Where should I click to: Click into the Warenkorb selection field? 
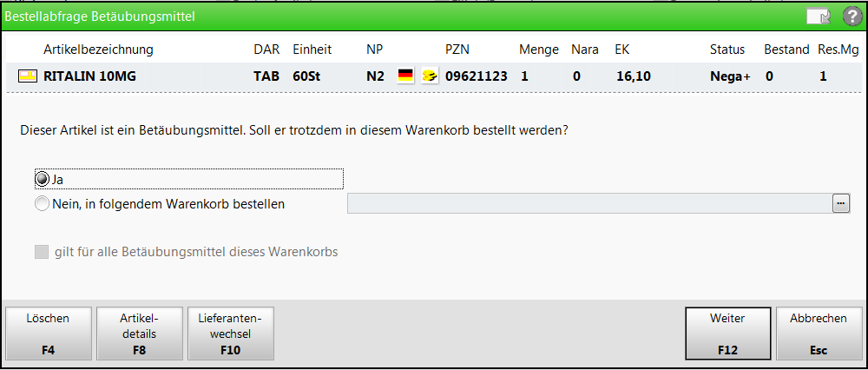(590, 204)
